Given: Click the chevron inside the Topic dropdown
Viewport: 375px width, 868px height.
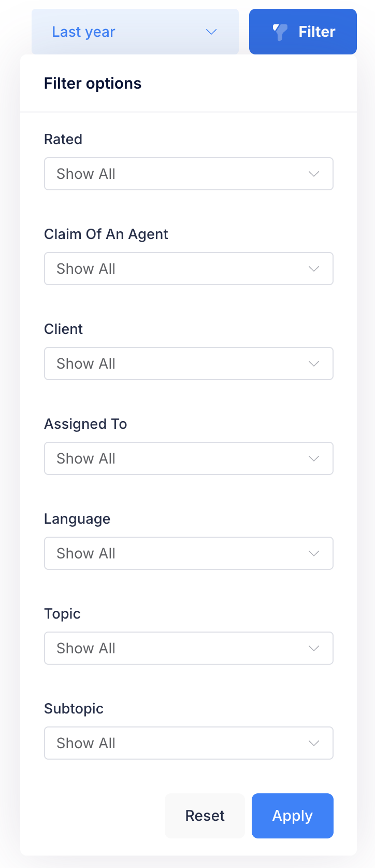Looking at the screenshot, I should coord(314,648).
